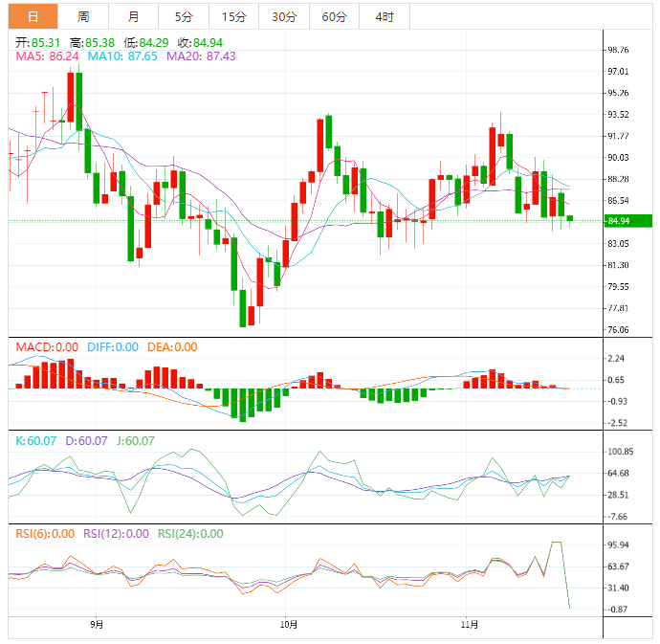Screen dimensions: 660x644
Task: Click the 高:85.38 high price text
Action: [92, 42]
